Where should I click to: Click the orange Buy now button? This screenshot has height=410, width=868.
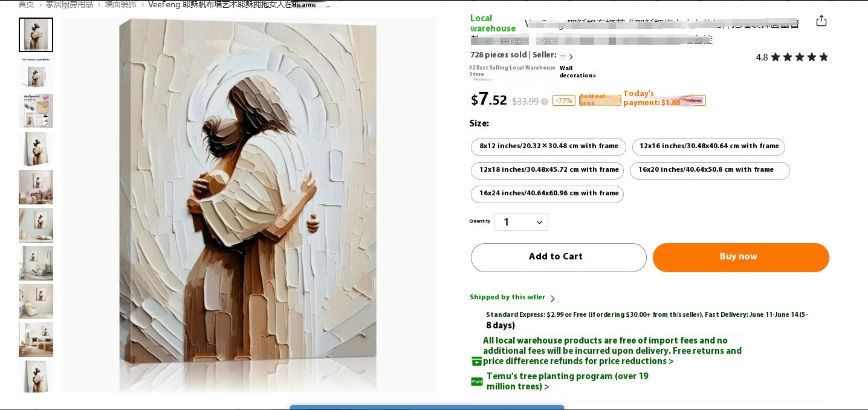tap(740, 258)
